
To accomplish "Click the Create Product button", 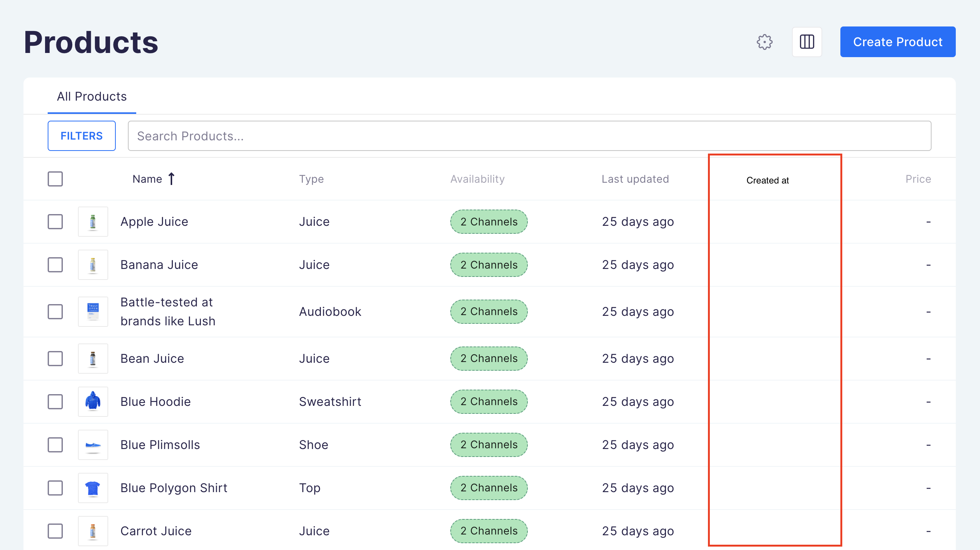I will 898,42.
